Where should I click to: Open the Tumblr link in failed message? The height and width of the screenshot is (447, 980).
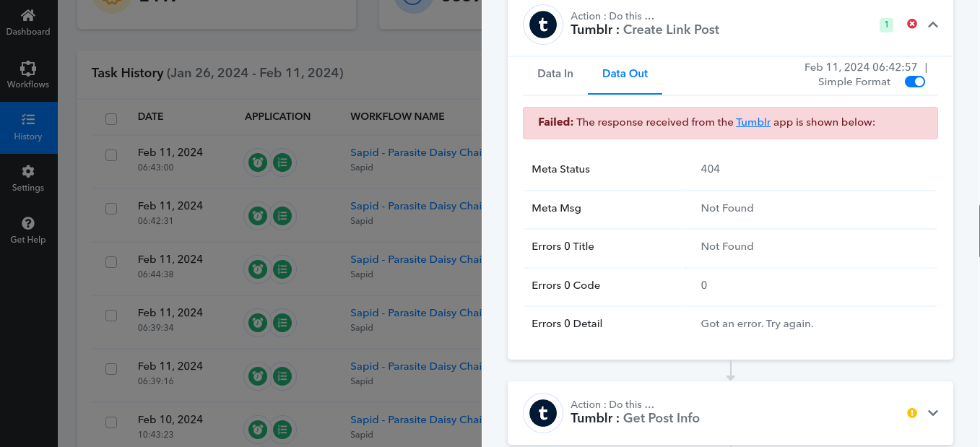pyautogui.click(x=753, y=122)
